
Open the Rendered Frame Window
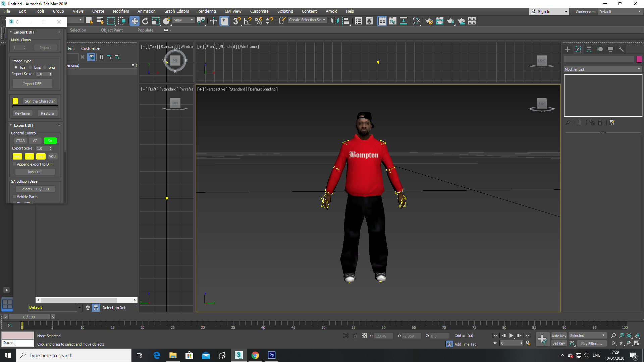440,21
